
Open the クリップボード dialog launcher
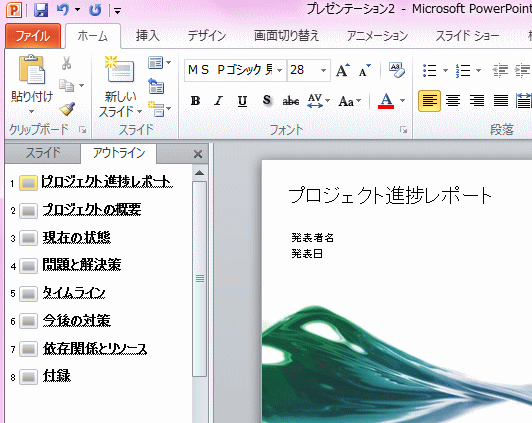click(82, 130)
